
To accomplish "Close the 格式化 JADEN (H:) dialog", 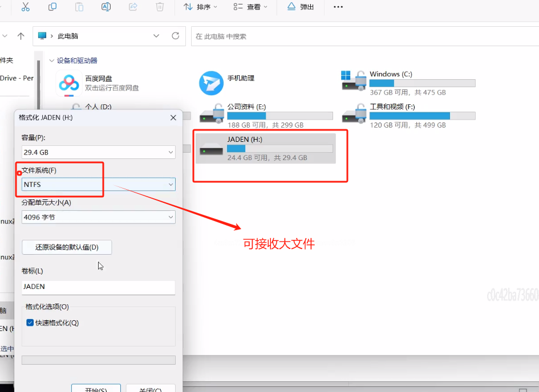I will click(x=173, y=118).
